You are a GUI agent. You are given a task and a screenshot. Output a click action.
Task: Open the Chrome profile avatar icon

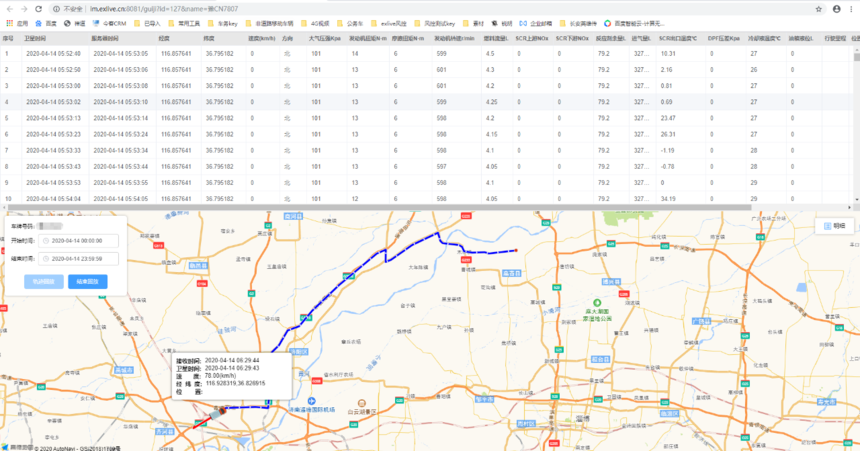836,9
